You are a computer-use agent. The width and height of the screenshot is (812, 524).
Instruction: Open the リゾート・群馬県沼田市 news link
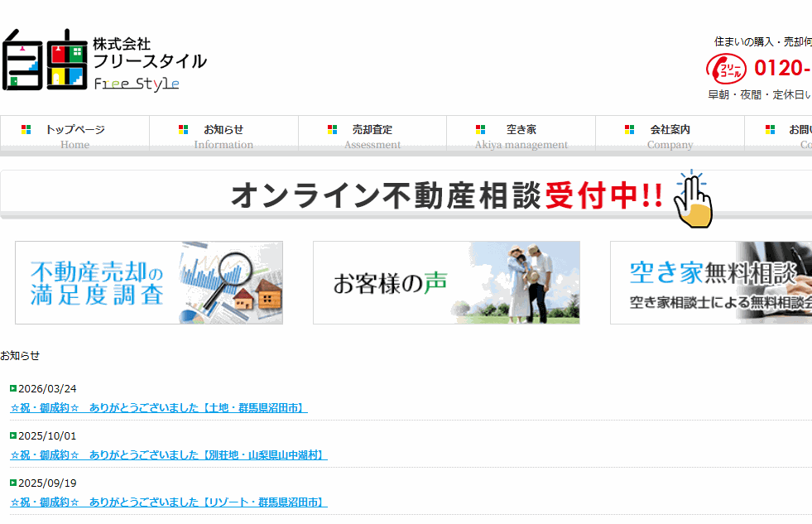click(x=169, y=502)
